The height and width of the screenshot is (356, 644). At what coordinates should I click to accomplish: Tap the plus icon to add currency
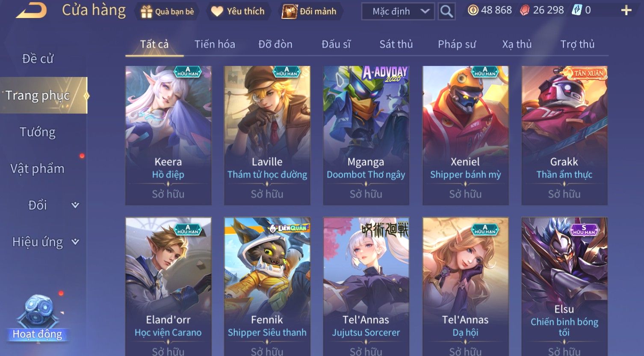coord(626,10)
